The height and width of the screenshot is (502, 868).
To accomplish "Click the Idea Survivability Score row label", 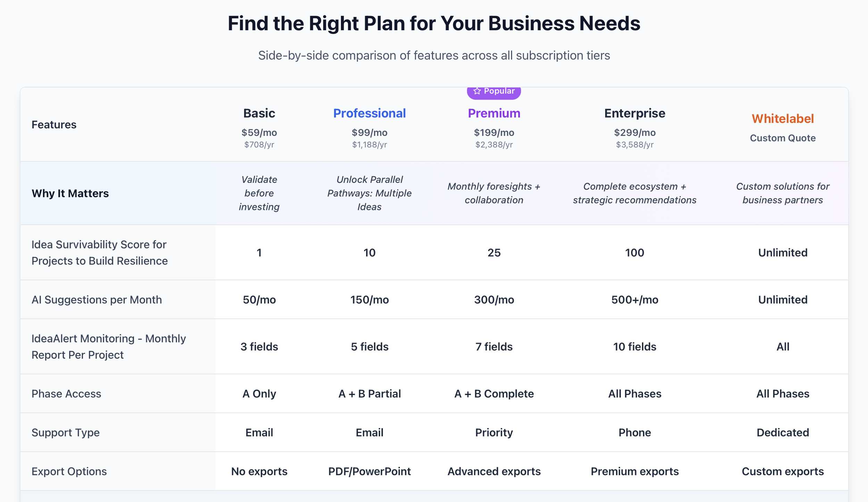I will pos(100,253).
